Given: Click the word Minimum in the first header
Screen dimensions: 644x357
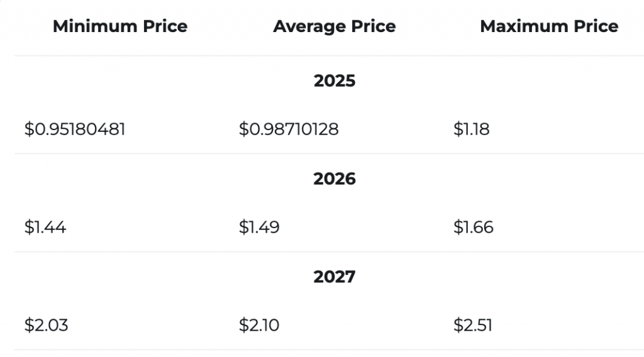Looking at the screenshot, I should 95,26.
